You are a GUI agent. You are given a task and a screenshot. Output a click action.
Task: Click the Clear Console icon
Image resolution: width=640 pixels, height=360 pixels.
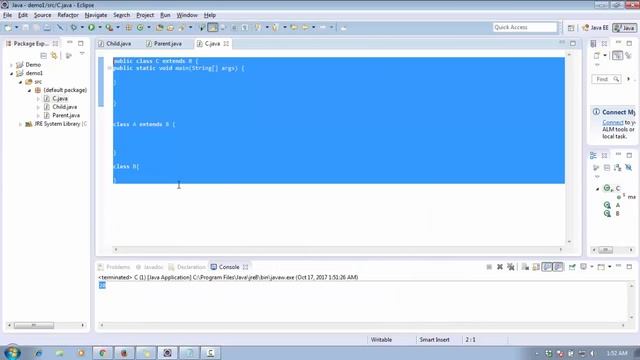click(x=525, y=267)
